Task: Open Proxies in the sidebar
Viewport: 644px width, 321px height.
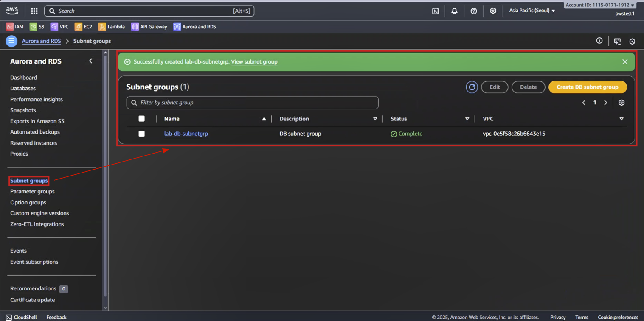Action: (x=19, y=154)
